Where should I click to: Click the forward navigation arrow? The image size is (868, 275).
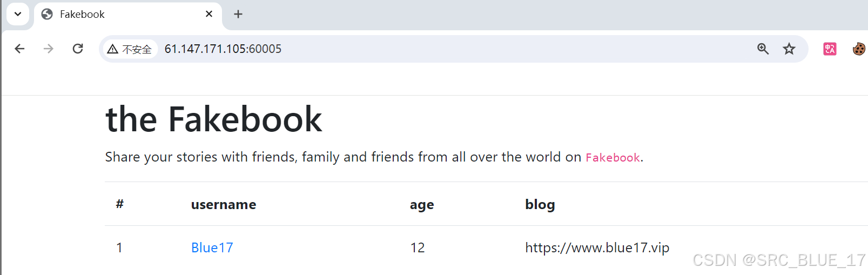click(49, 49)
